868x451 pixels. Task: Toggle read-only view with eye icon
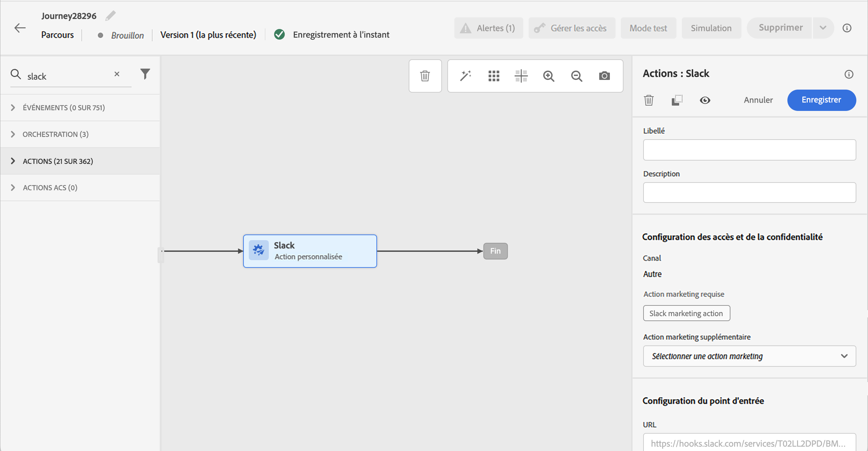pyautogui.click(x=704, y=100)
